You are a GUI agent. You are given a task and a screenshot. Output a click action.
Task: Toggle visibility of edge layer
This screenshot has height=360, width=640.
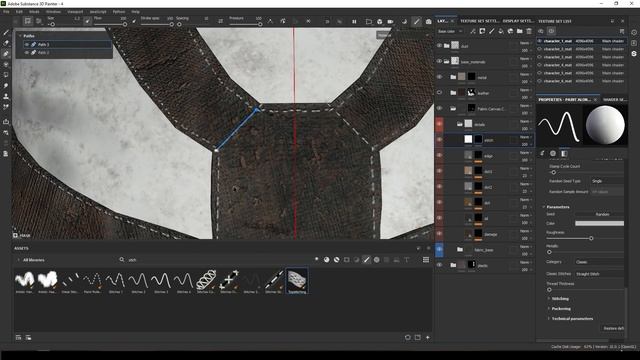(439, 155)
